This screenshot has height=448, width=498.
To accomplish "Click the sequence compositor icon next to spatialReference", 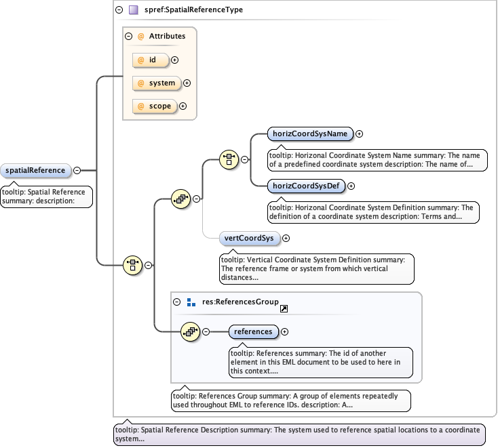I will [132, 265].
